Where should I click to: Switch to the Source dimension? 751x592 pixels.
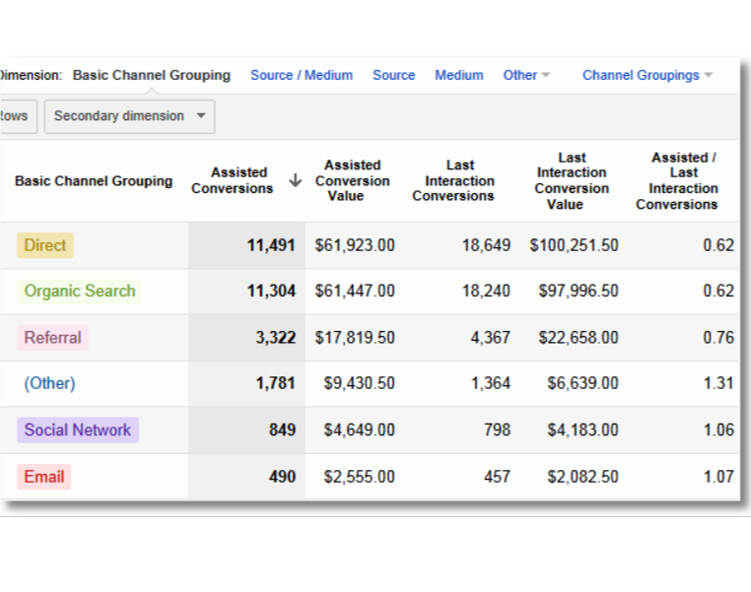(393, 75)
